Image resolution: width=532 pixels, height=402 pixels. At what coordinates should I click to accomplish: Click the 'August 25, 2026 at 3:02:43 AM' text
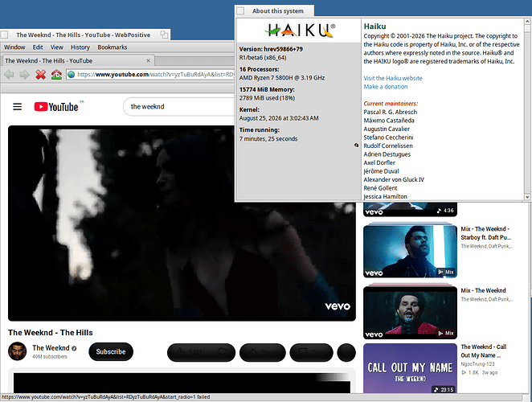pos(279,118)
